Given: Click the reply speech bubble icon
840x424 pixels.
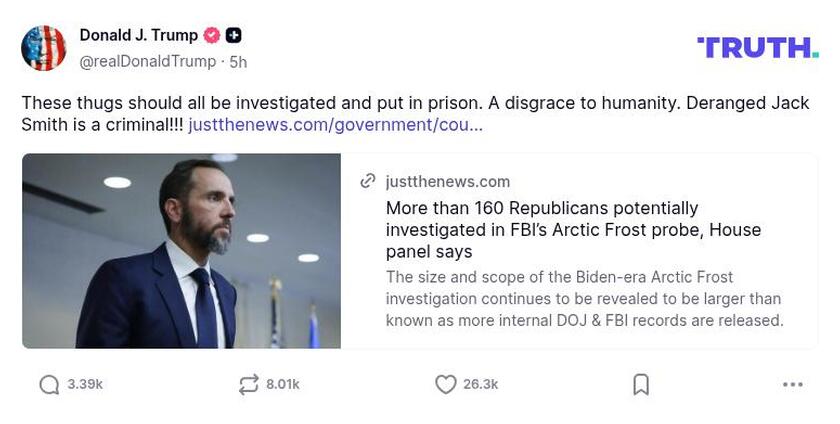Looking at the screenshot, I should tap(49, 385).
